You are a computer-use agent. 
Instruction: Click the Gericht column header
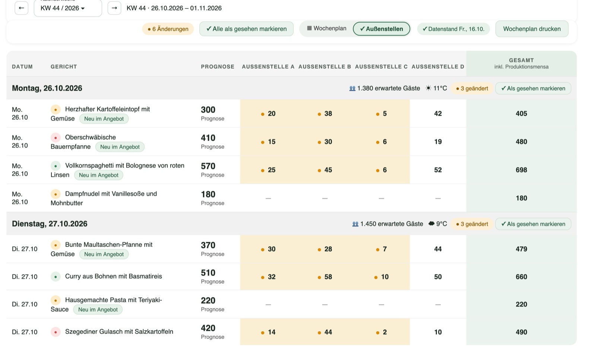[x=64, y=67]
